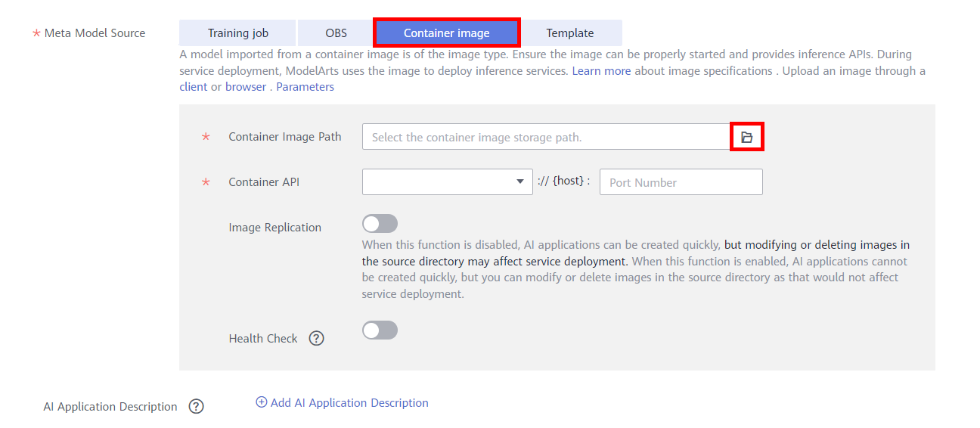Turn on the Health Check switch
The height and width of the screenshot is (428, 980).
pyautogui.click(x=380, y=330)
